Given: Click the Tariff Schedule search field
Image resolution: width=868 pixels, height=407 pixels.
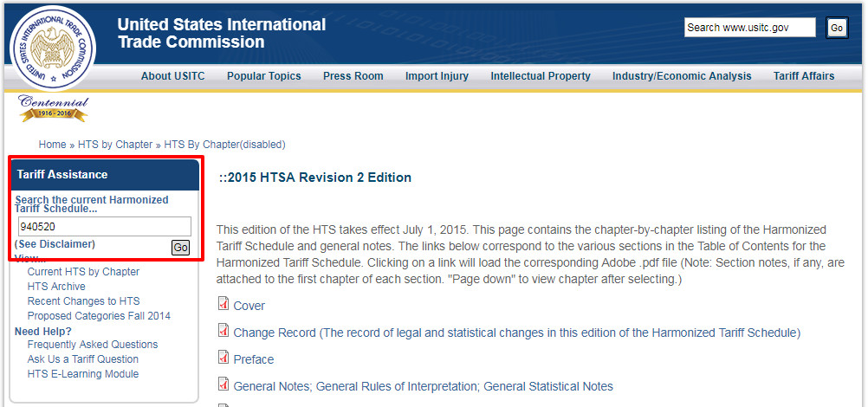Looking at the screenshot, I should tap(104, 227).
